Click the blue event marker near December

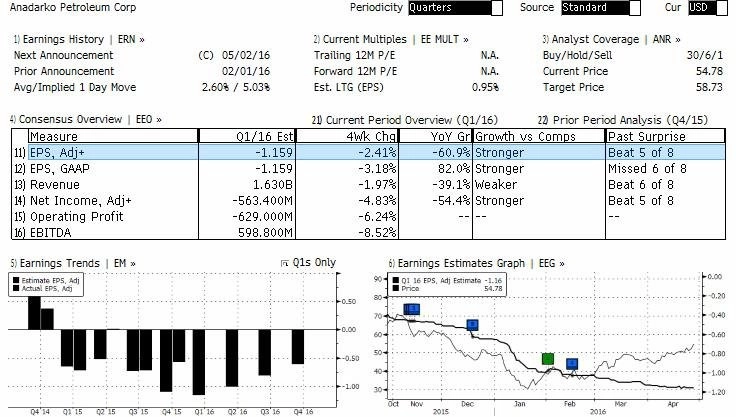(x=472, y=325)
